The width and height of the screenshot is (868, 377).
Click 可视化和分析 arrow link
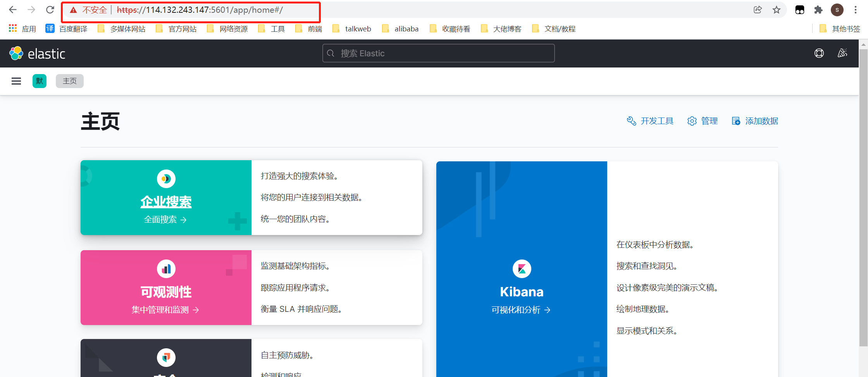521,310
